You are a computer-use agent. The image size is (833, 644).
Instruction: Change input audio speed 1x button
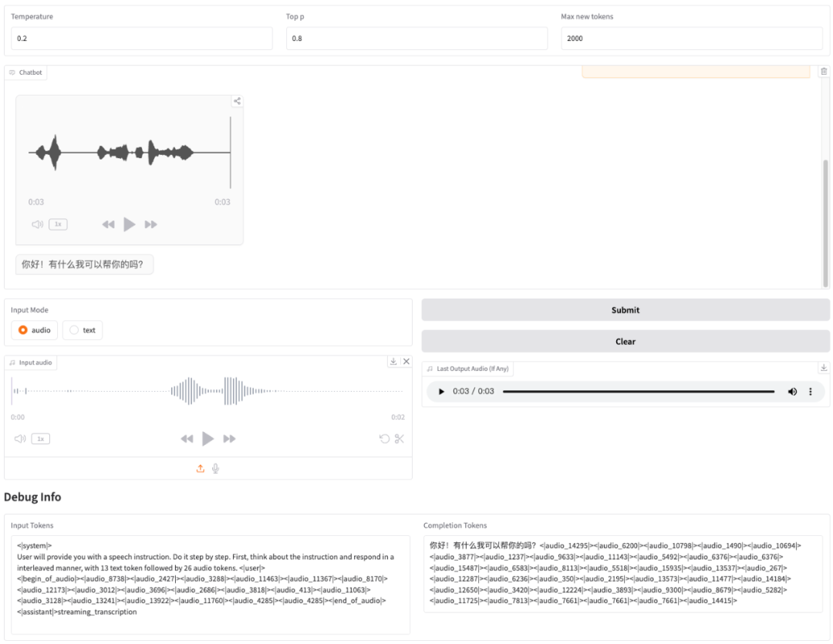(x=40, y=438)
